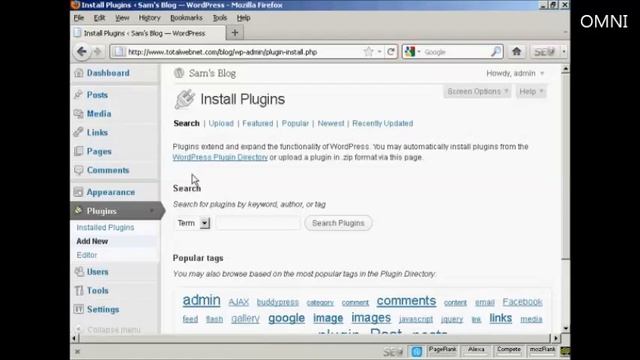
Task: Click the WordPress logo beside Sam's Blog
Action: (x=179, y=73)
